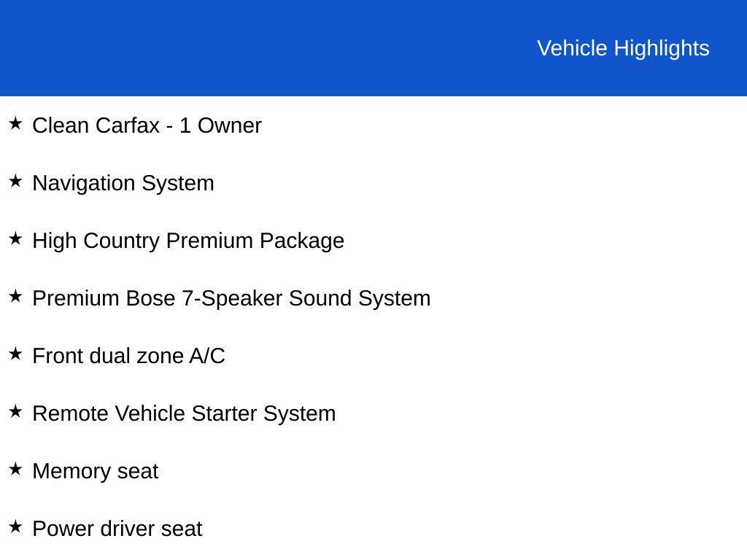
Task: Select the Navigation System highlight text
Action: pos(123,183)
